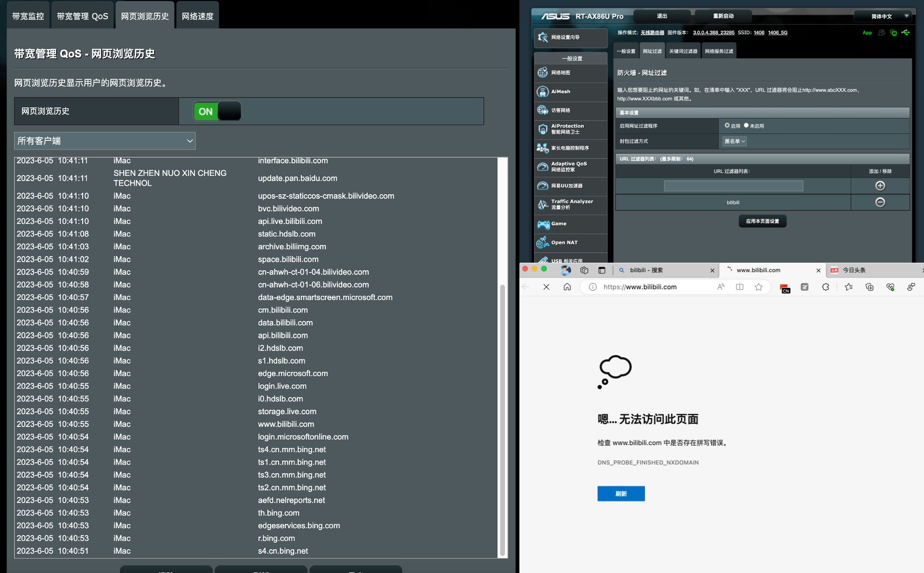
Task: Switch to 带宽监控 tab
Action: tap(28, 16)
